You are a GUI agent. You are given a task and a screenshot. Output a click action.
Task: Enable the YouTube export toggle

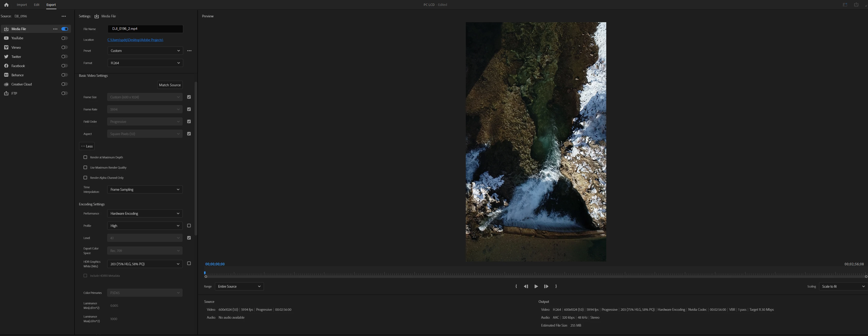[64, 38]
